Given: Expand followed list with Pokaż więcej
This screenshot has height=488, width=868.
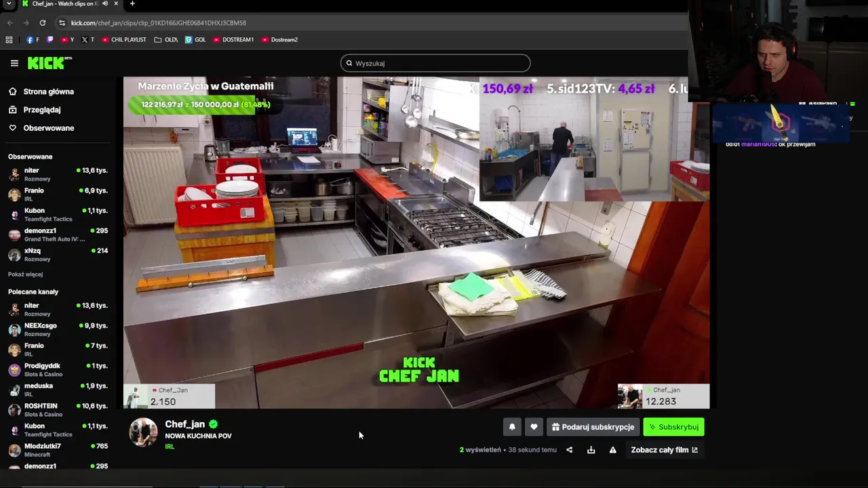Looking at the screenshot, I should point(25,274).
